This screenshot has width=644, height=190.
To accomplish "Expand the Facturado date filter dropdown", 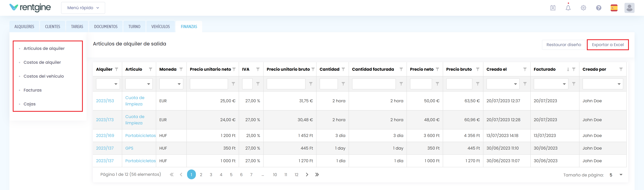I will click(x=564, y=84).
